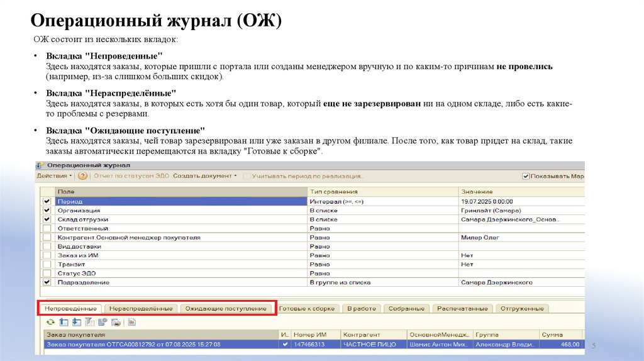644x361 pixels.
Task: Click the third icon in orders list toolbar
Action: (77, 323)
